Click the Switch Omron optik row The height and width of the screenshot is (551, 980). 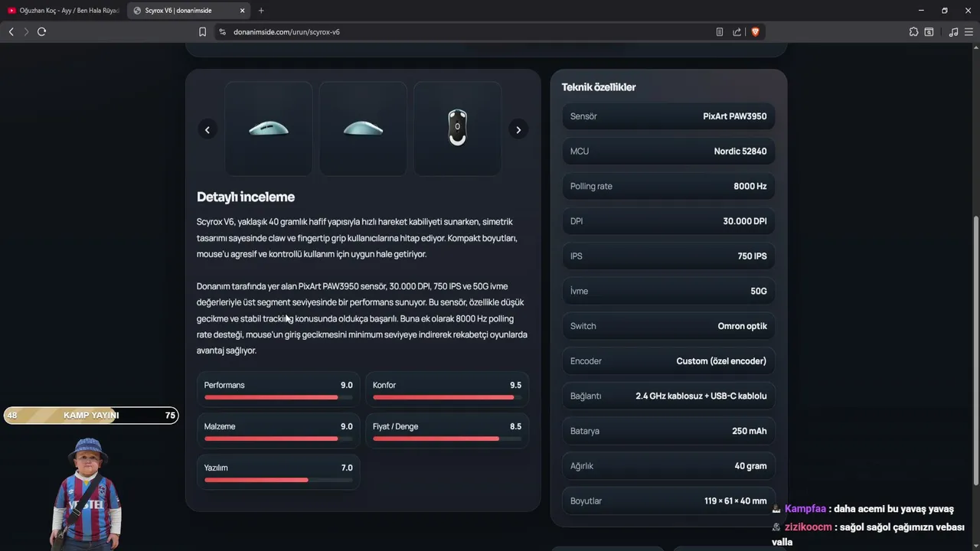(668, 326)
